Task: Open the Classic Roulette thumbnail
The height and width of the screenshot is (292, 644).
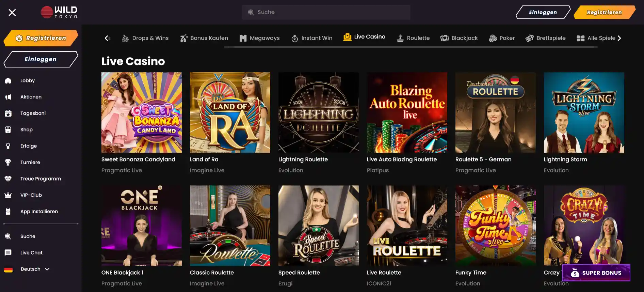Action: click(x=230, y=226)
